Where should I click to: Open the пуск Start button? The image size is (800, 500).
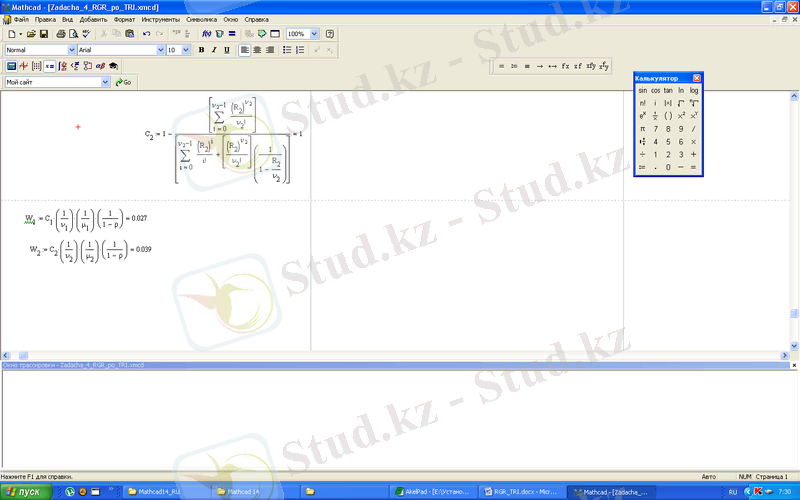point(26,492)
